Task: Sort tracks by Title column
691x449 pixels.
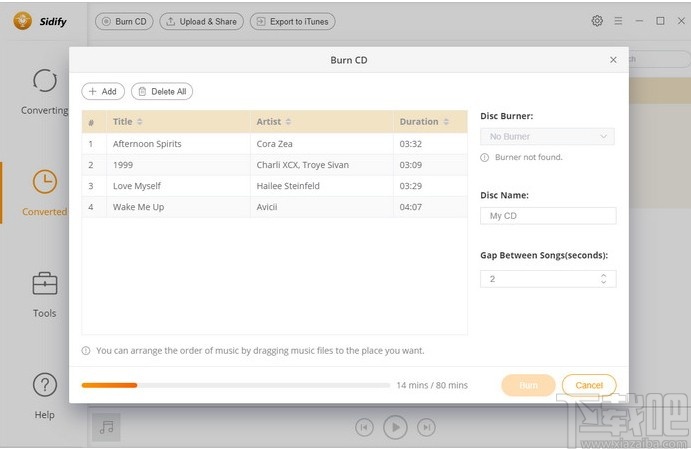Action: coord(178,122)
